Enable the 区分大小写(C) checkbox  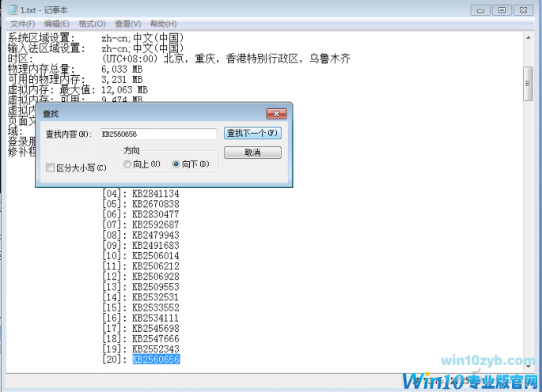(50, 168)
